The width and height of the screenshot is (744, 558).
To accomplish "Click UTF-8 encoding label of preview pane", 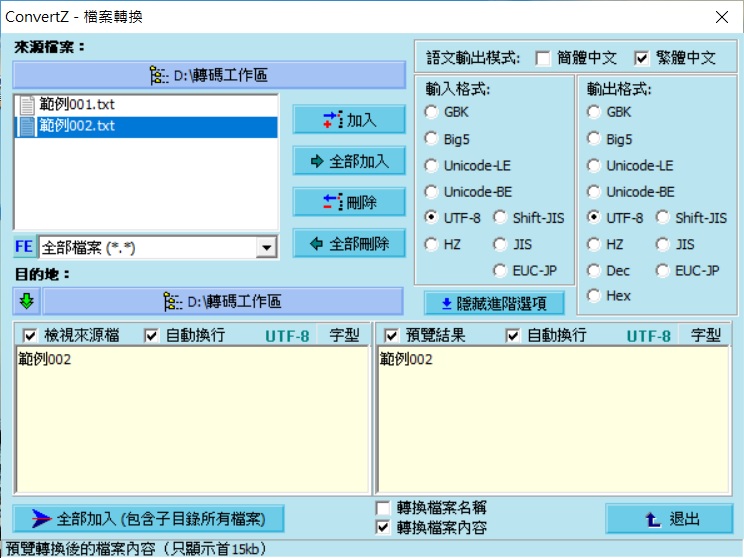I will coord(649,336).
